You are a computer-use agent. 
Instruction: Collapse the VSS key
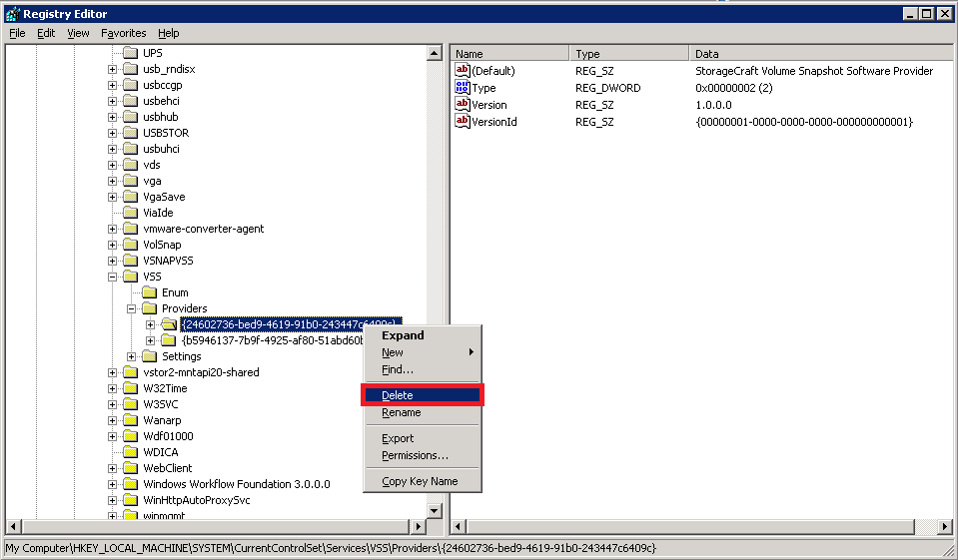point(113,277)
